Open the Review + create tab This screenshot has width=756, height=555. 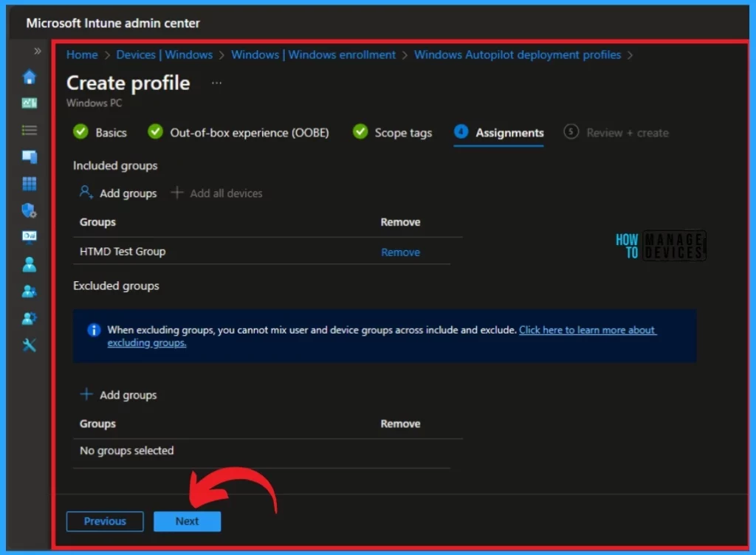pos(616,133)
